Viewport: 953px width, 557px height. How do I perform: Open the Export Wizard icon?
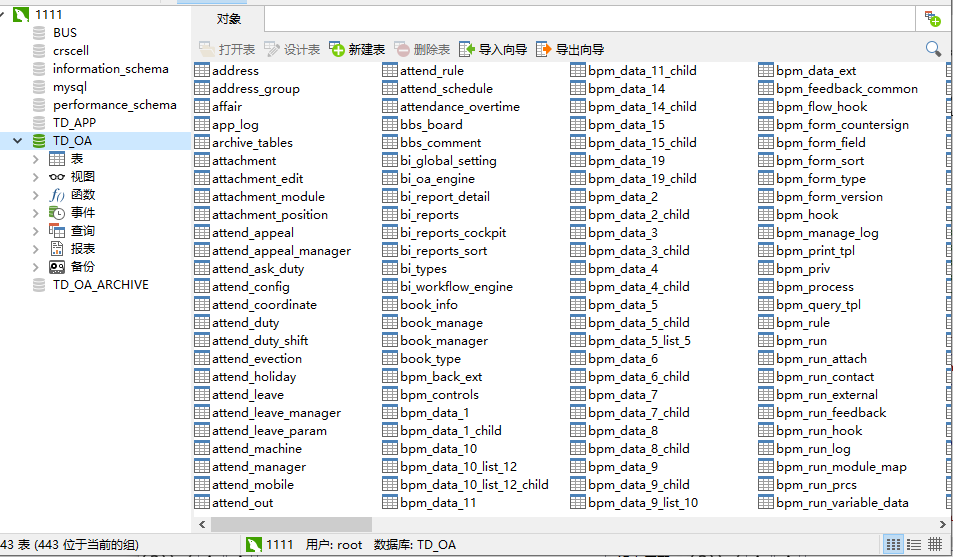543,49
